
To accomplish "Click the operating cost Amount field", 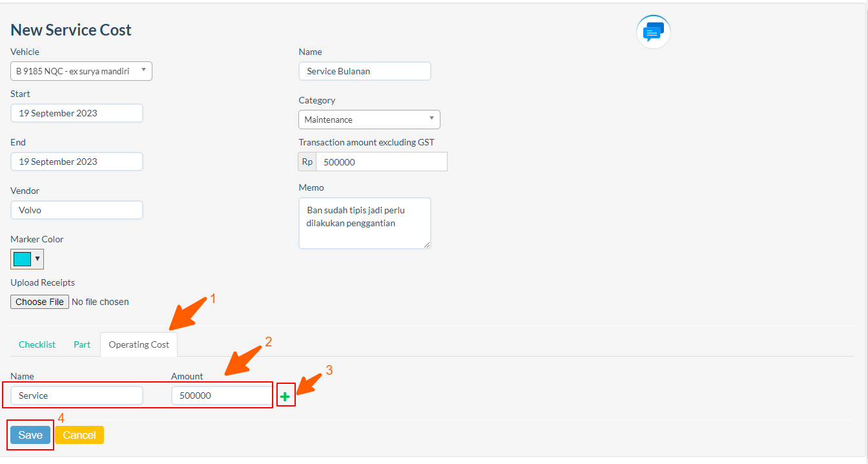I will [222, 395].
